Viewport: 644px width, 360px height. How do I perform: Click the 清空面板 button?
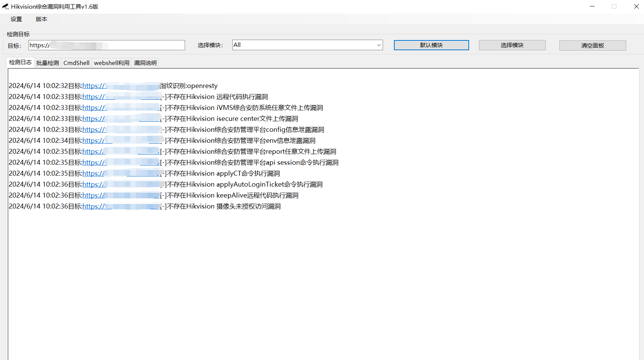[x=593, y=46]
